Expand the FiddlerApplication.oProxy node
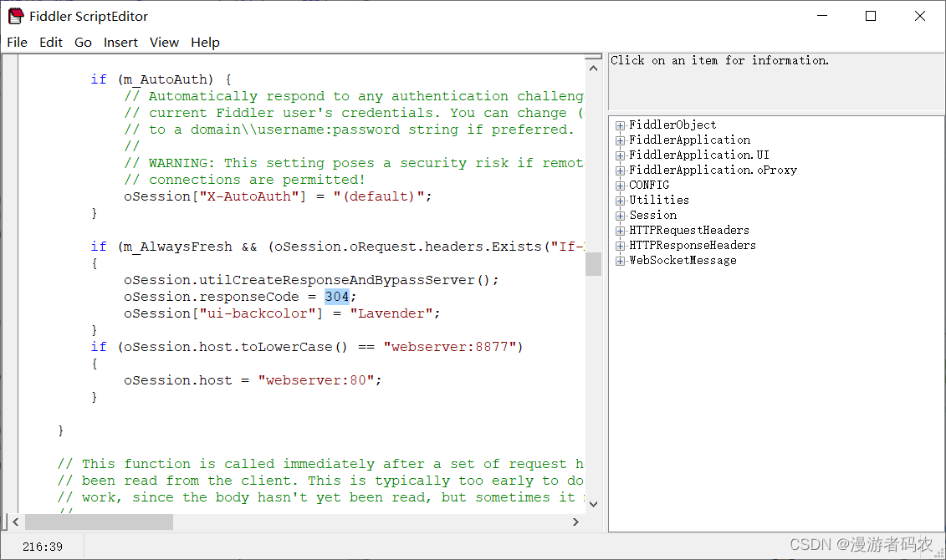This screenshot has height=560, width=946. click(x=620, y=171)
